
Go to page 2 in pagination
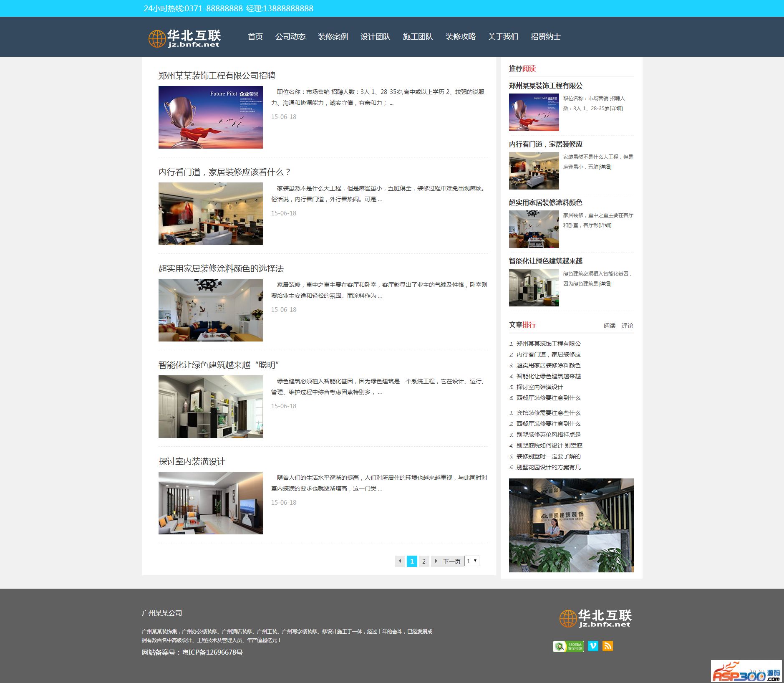424,561
